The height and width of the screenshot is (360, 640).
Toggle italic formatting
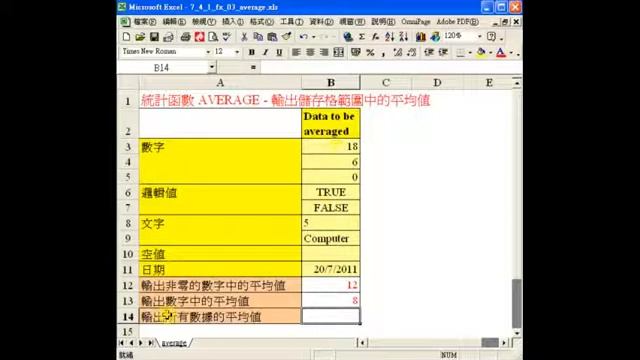266,52
